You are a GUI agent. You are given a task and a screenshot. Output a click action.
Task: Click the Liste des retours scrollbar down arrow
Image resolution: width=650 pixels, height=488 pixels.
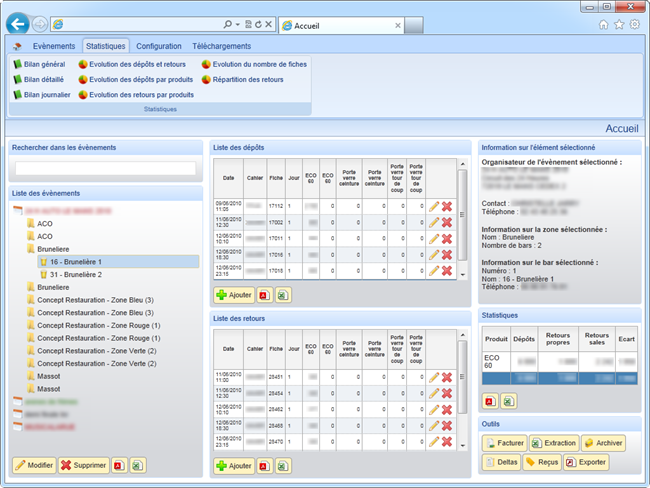[x=462, y=443]
